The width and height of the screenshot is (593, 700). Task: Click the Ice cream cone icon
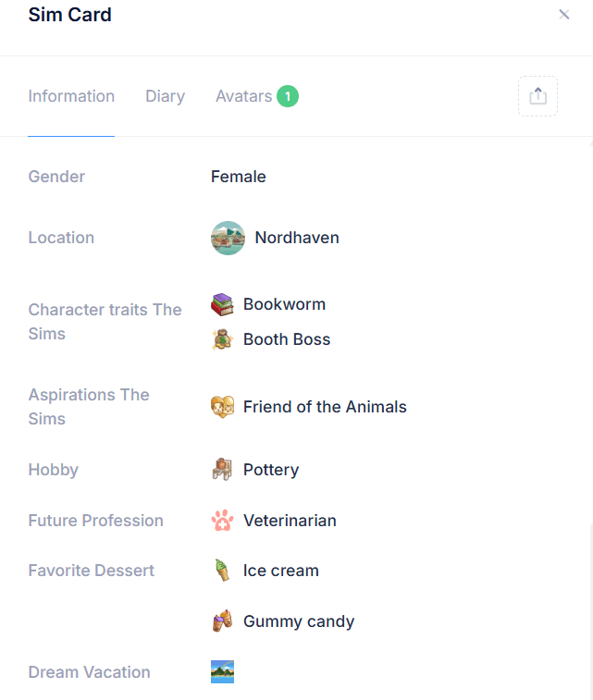coord(222,571)
